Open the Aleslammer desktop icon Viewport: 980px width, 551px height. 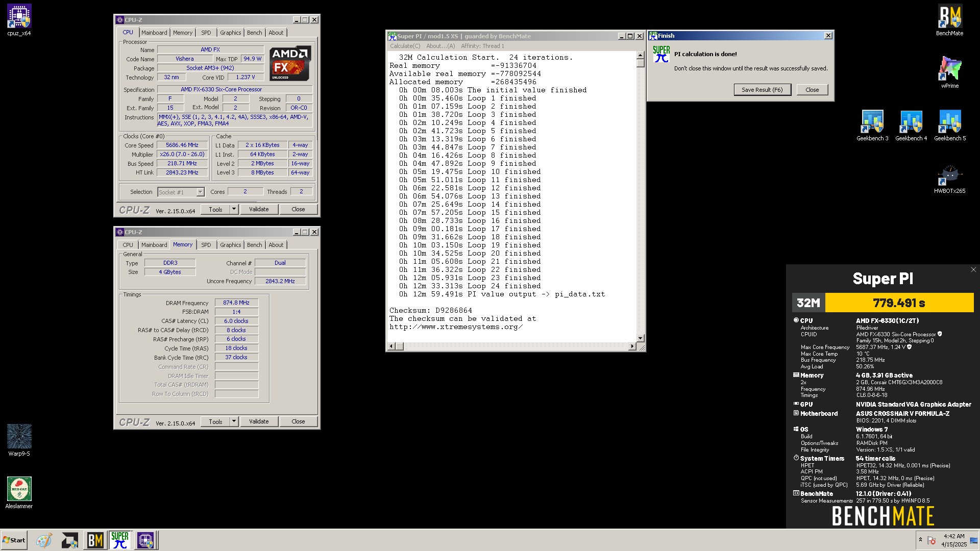19,493
